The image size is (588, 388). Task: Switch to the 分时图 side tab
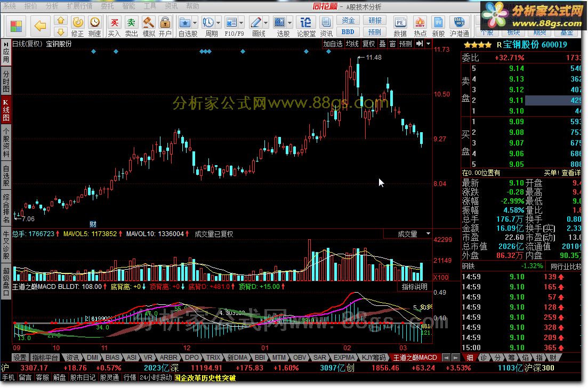coord(6,80)
